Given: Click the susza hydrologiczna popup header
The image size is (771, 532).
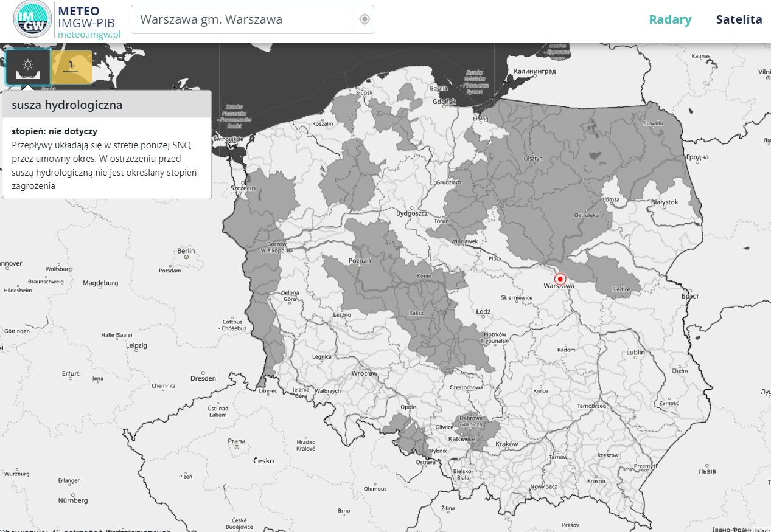Looking at the screenshot, I should tap(107, 105).
